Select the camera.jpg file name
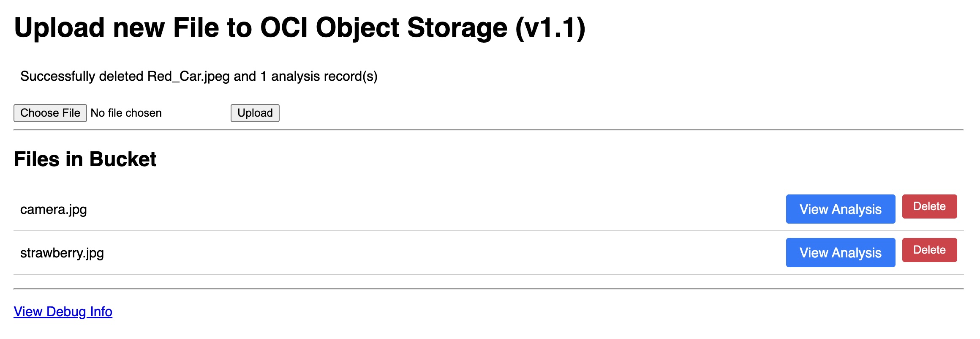Viewport: 980px width, 339px height. click(x=54, y=210)
